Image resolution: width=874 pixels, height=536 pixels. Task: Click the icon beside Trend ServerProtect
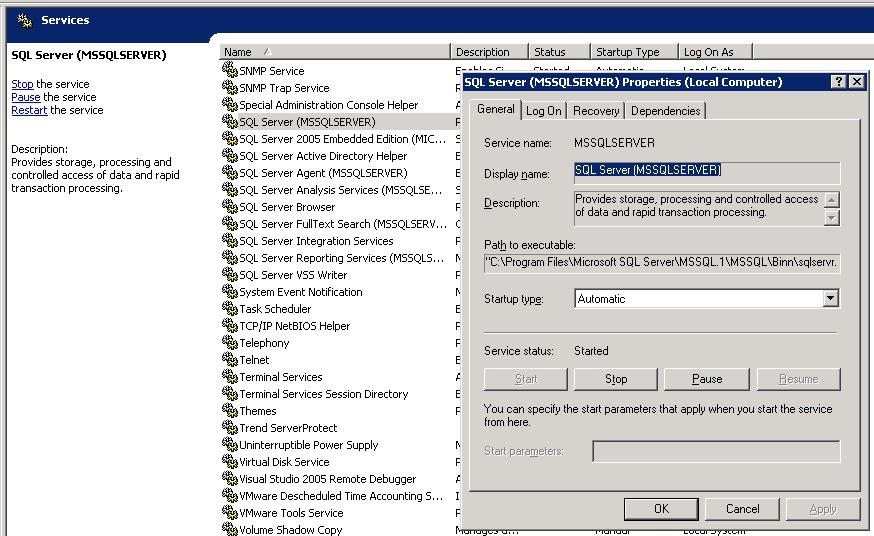coord(230,427)
